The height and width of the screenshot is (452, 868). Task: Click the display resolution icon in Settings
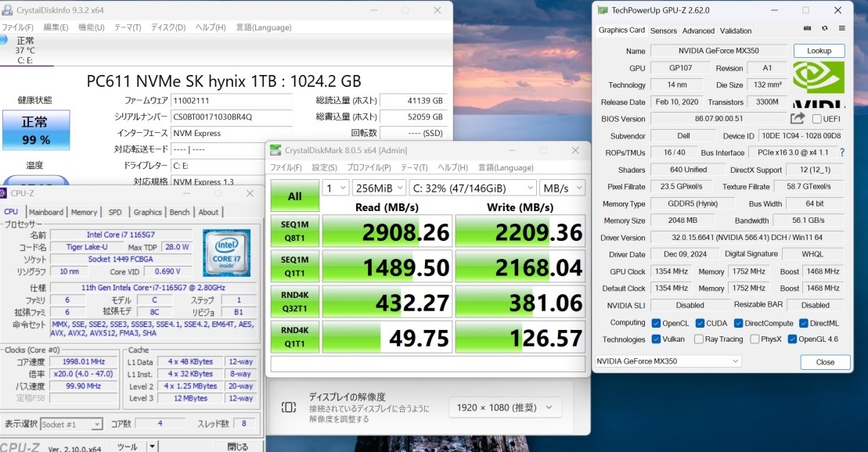[x=289, y=407]
